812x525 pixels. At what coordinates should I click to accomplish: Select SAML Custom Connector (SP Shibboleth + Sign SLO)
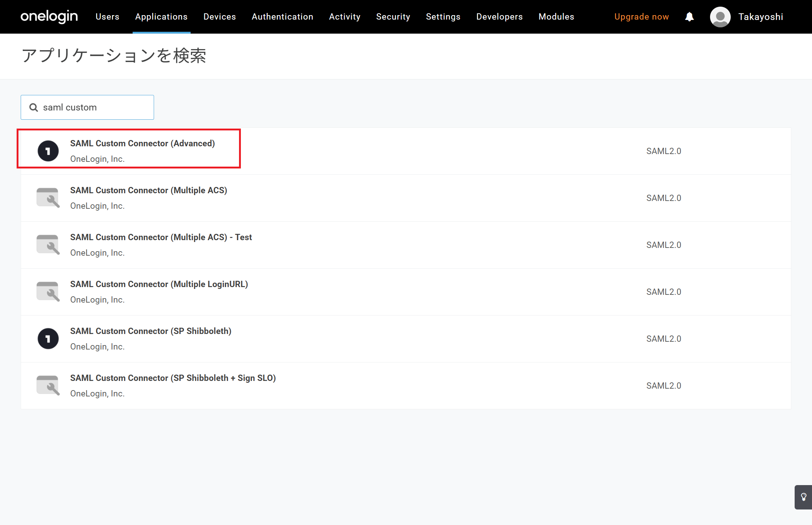[x=173, y=378]
